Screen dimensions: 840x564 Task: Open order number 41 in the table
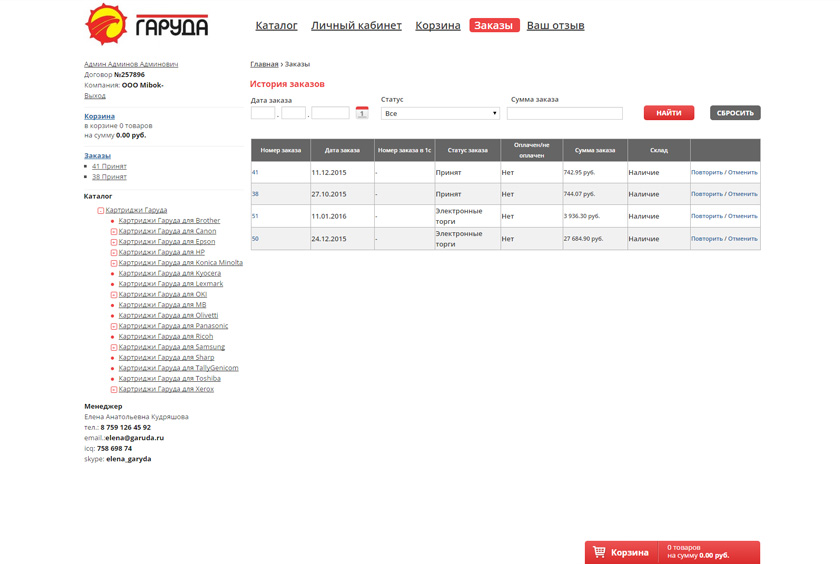(255, 172)
